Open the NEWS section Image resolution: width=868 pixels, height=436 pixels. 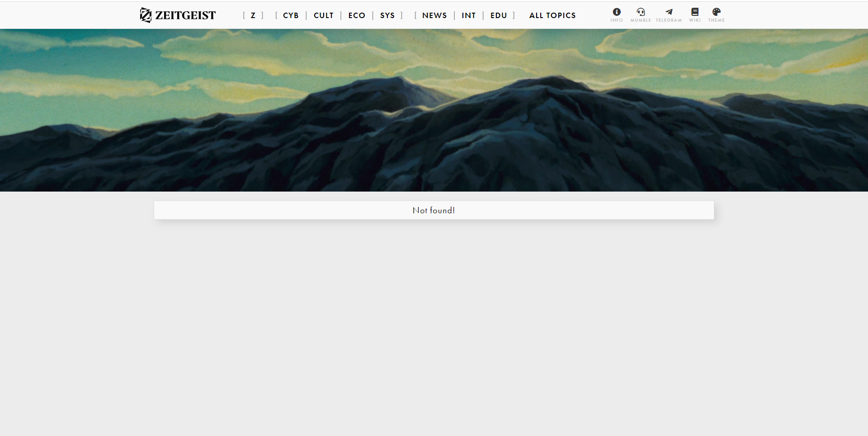point(434,15)
